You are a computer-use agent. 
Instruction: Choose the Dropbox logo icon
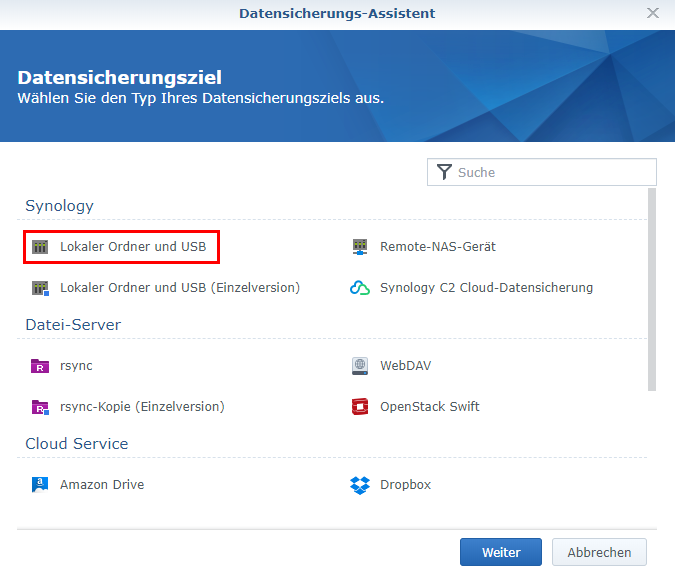pos(360,485)
